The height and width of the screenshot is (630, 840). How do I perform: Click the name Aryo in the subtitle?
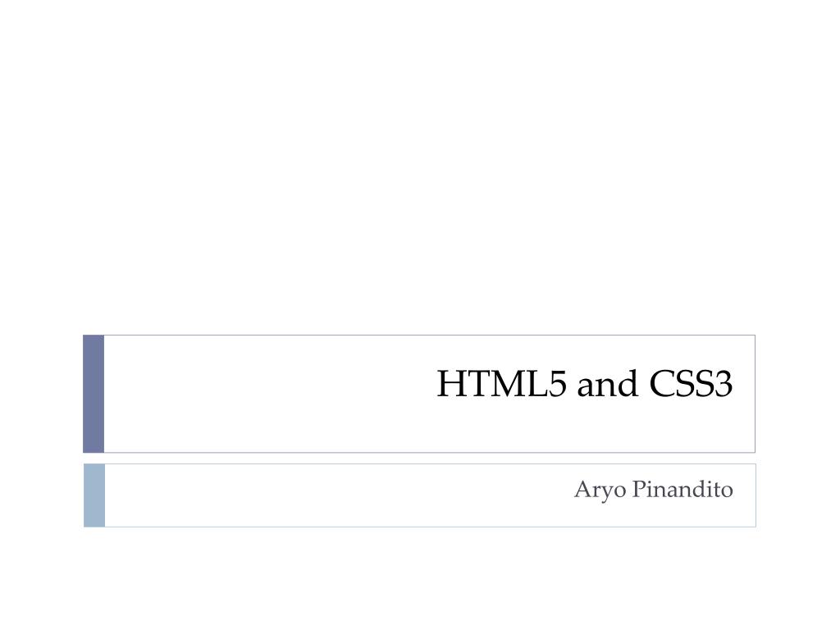tap(600, 491)
